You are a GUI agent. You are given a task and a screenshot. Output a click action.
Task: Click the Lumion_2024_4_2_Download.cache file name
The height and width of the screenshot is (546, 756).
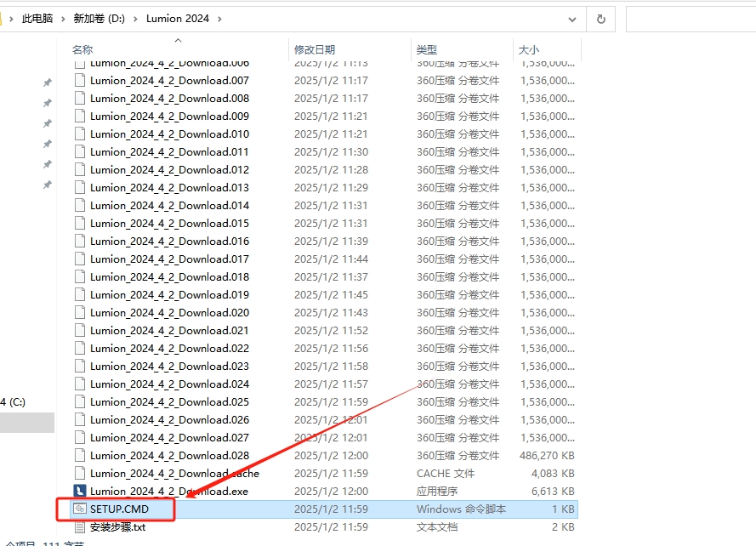[x=174, y=473]
